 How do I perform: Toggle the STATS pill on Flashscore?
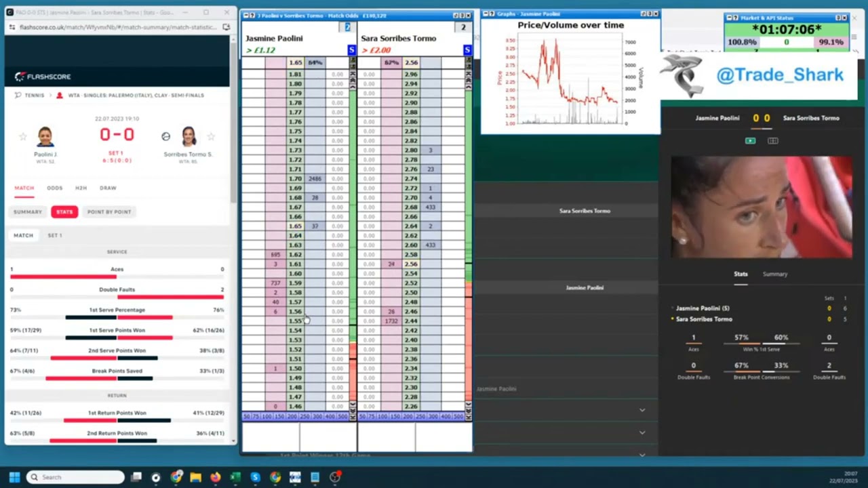64,211
